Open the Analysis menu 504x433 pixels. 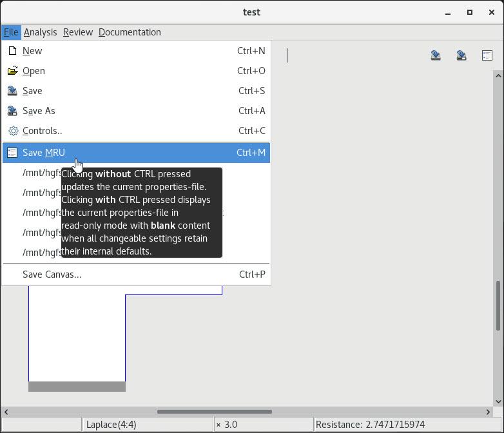pyautogui.click(x=40, y=32)
